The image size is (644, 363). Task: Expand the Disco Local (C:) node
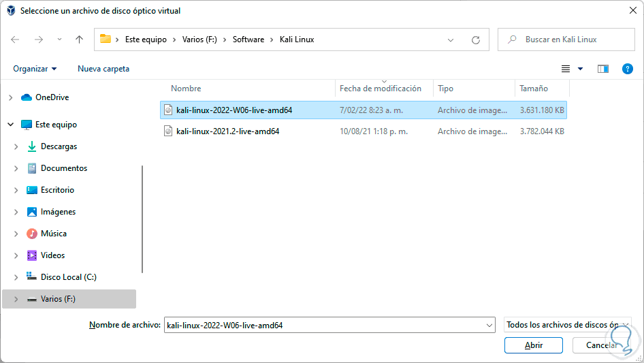coord(16,277)
